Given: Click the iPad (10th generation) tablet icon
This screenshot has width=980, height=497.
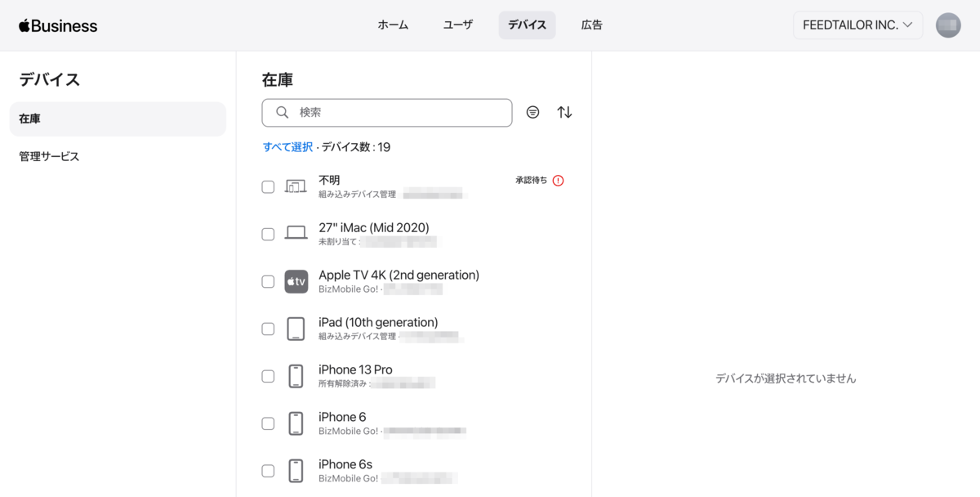Looking at the screenshot, I should pyautogui.click(x=296, y=329).
